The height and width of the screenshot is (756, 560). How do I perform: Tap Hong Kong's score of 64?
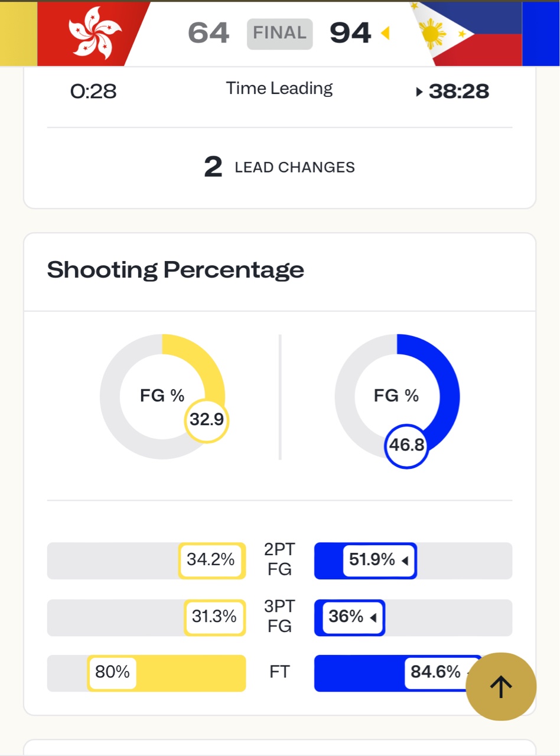[x=209, y=34]
